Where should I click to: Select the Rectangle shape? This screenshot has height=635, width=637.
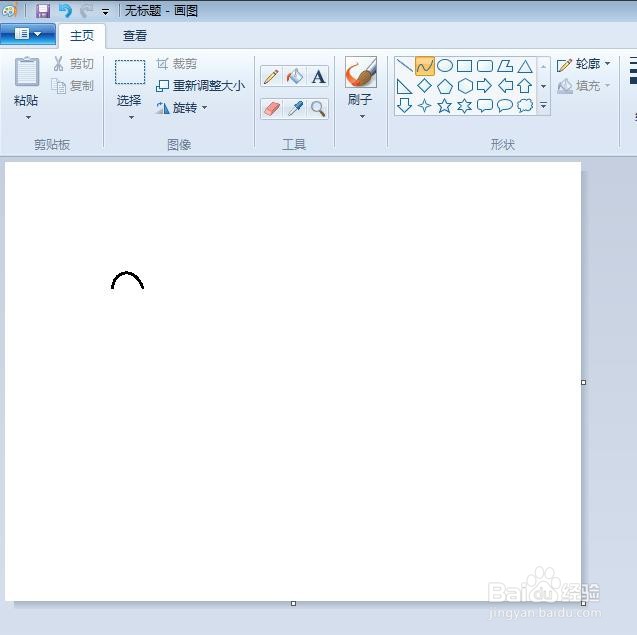tap(464, 66)
